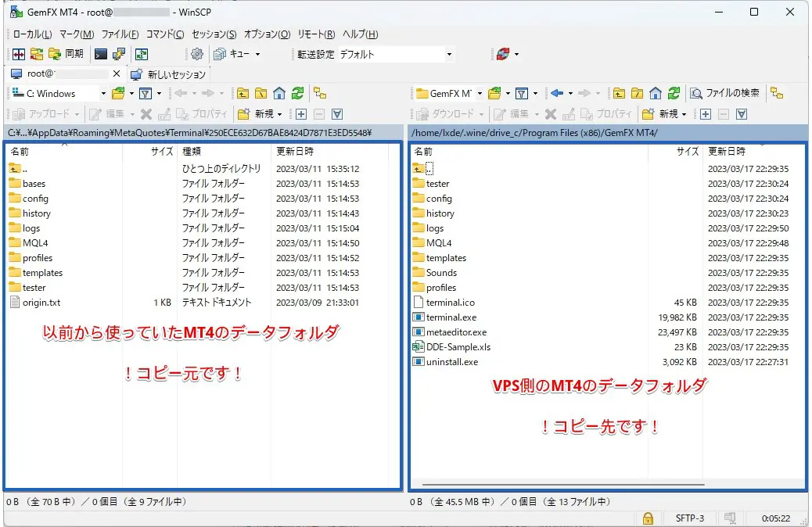
Task: Open the remote panel filter icon
Action: pos(523,93)
